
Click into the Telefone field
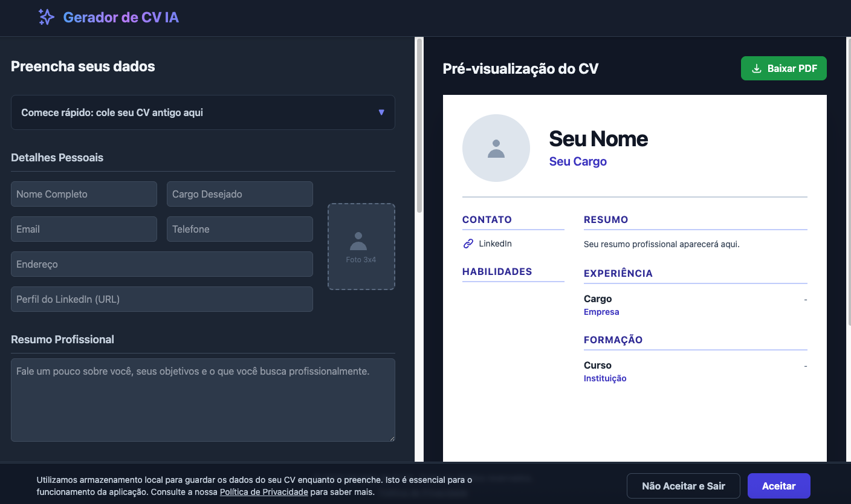(x=239, y=229)
